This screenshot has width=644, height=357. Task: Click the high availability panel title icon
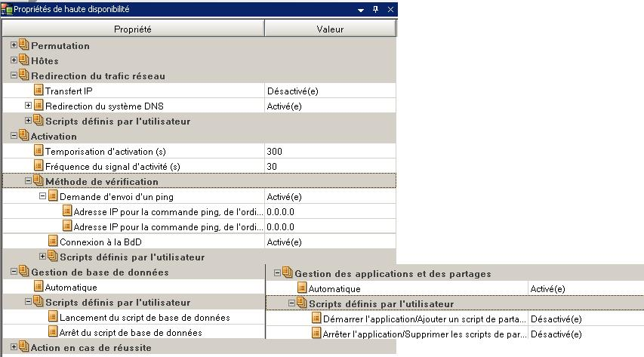click(x=7, y=9)
